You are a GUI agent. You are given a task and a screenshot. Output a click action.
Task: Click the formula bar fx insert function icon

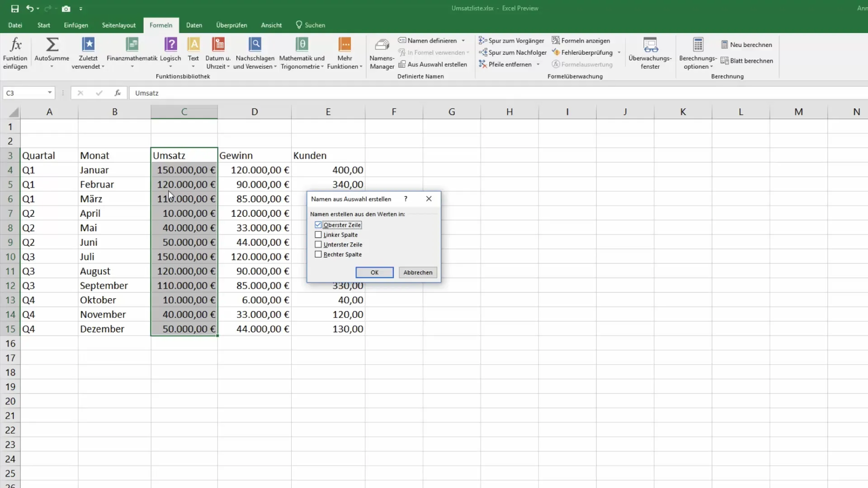coord(118,93)
